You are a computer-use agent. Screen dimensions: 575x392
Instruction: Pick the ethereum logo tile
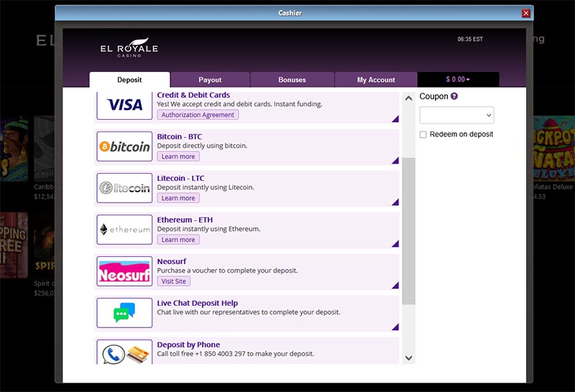tap(124, 230)
